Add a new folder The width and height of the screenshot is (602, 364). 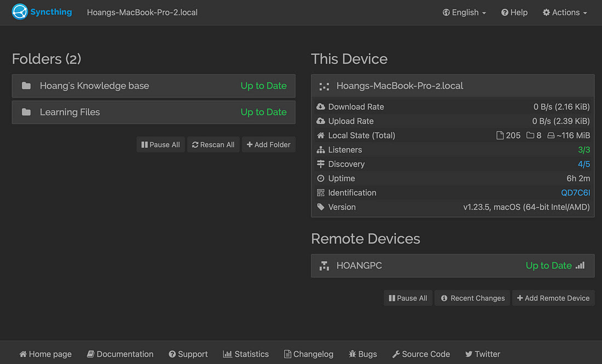pyautogui.click(x=268, y=145)
